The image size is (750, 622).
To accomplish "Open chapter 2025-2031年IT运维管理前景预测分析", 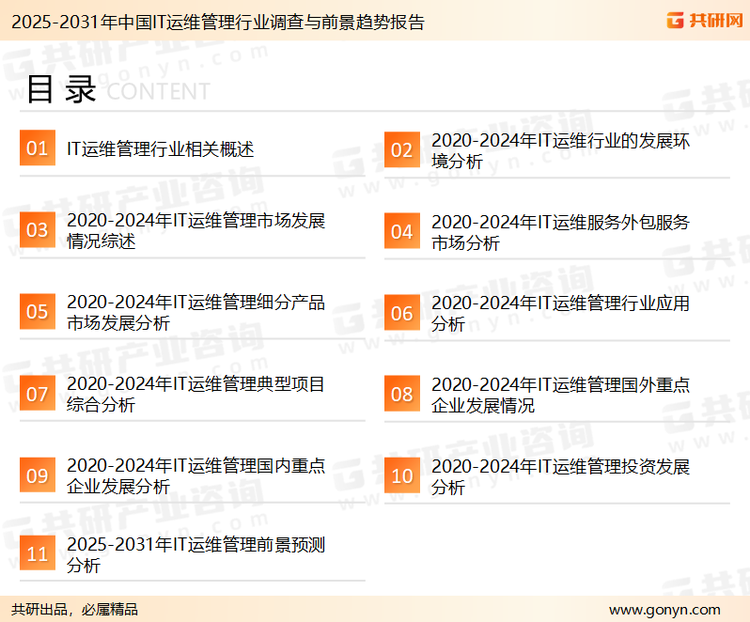I will (196, 555).
